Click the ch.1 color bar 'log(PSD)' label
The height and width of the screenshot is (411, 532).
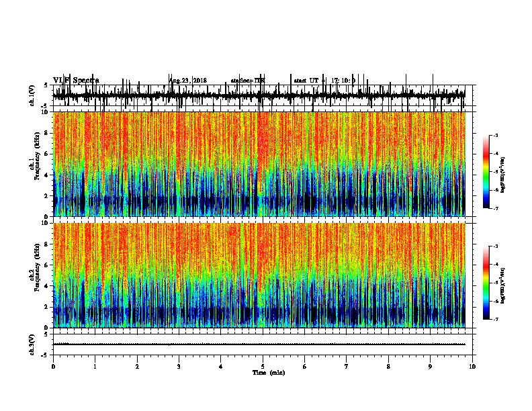click(x=503, y=175)
